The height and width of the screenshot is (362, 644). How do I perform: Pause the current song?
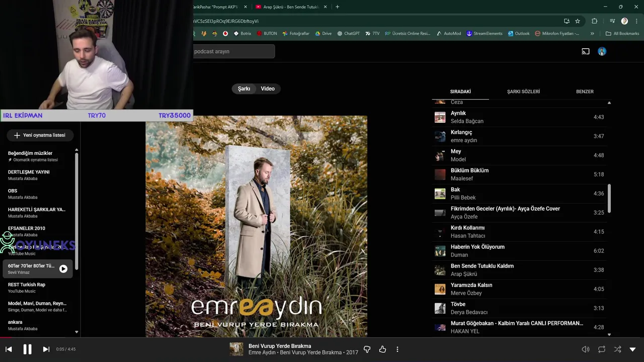click(x=27, y=349)
